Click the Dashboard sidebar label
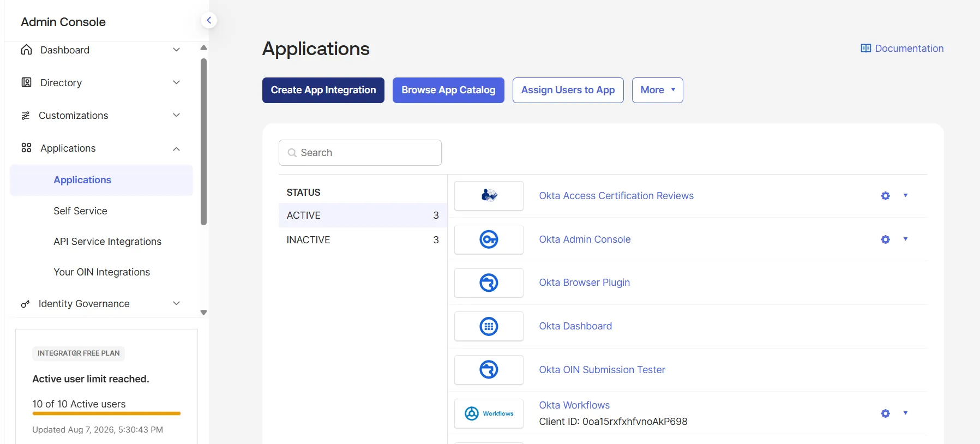The image size is (980, 444). tap(65, 50)
